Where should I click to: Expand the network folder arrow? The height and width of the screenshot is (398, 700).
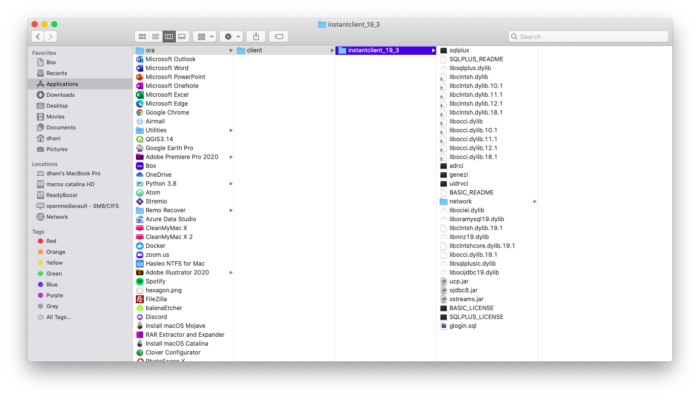(x=534, y=201)
